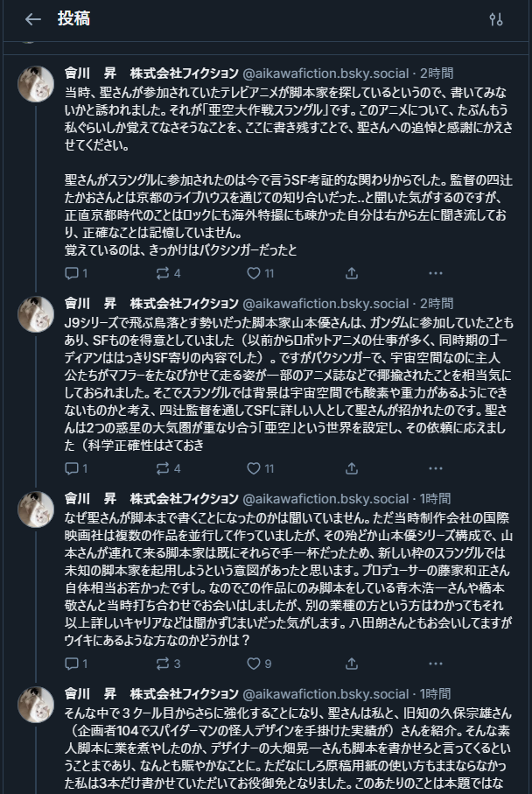The height and width of the screenshot is (794, 532).
Task: Open more options on post starting 当時、聖さんが
Action: click(436, 273)
